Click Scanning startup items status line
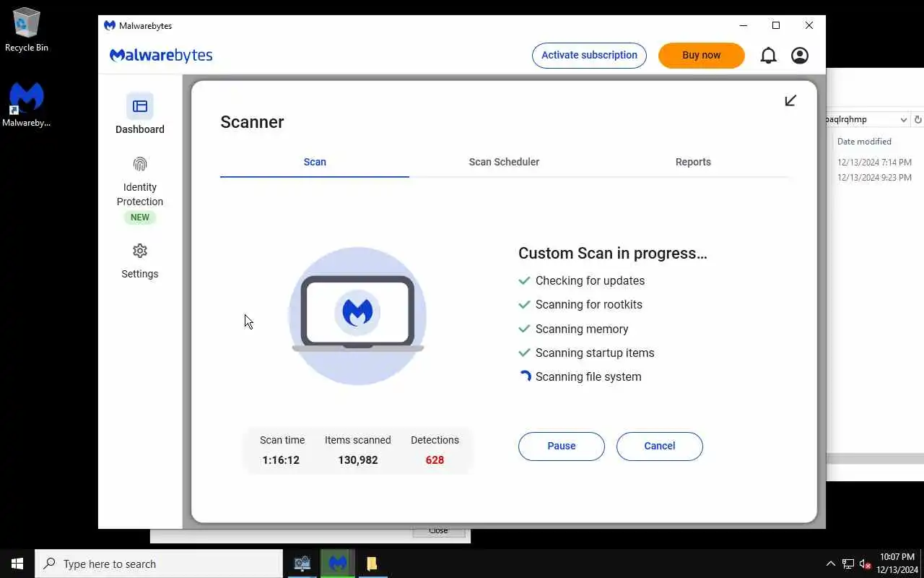This screenshot has height=578, width=924. point(587,353)
